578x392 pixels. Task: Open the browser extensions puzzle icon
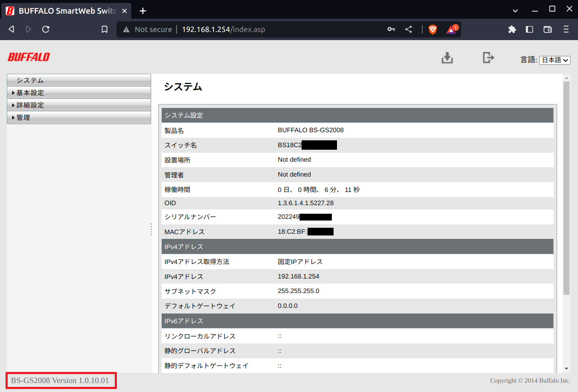pyautogui.click(x=512, y=29)
